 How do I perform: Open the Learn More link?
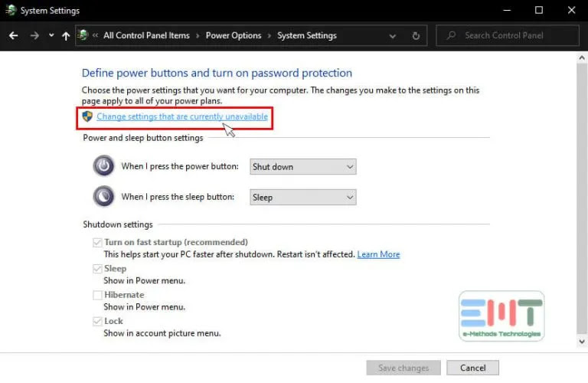pyautogui.click(x=378, y=254)
